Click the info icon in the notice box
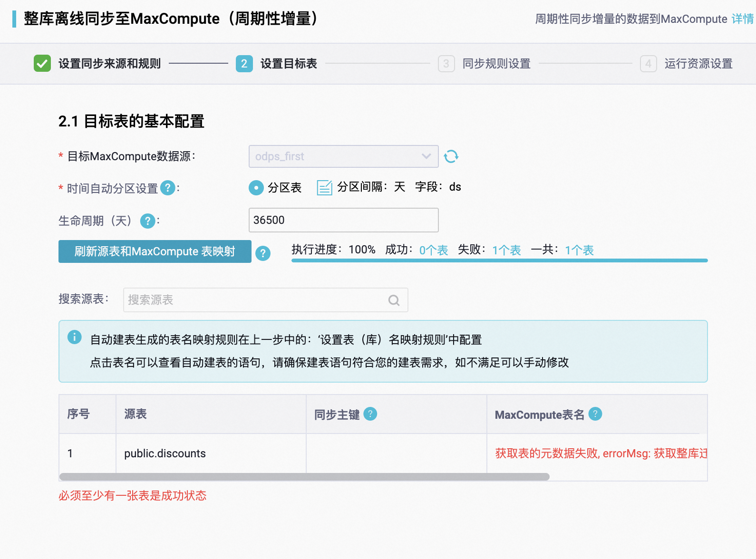 [x=75, y=337]
